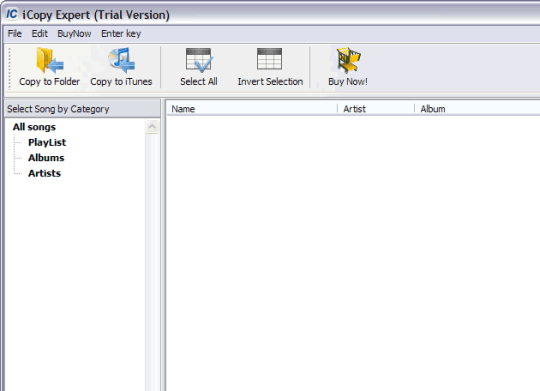Screen dimensions: 540x391
Task: Click the Copy to Folder icon
Action: pyautogui.click(x=50, y=61)
